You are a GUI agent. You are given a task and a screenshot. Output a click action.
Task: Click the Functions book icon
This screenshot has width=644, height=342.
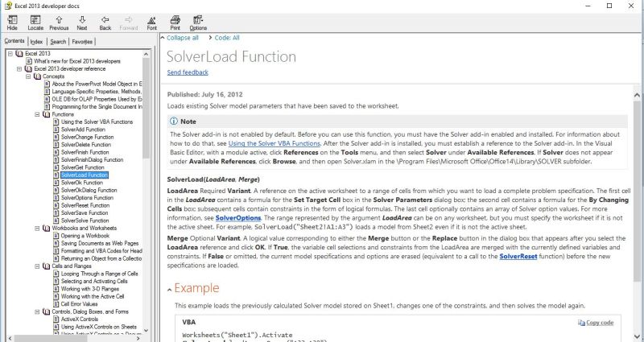click(47, 114)
